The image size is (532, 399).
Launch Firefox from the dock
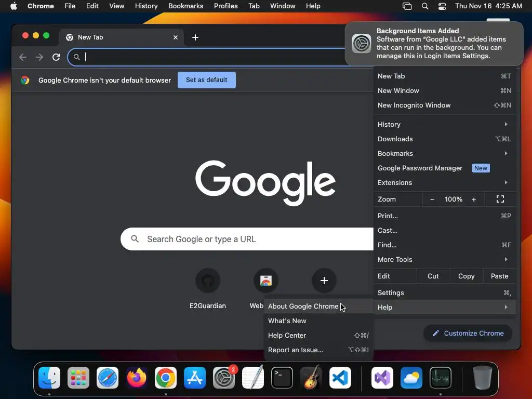click(137, 378)
